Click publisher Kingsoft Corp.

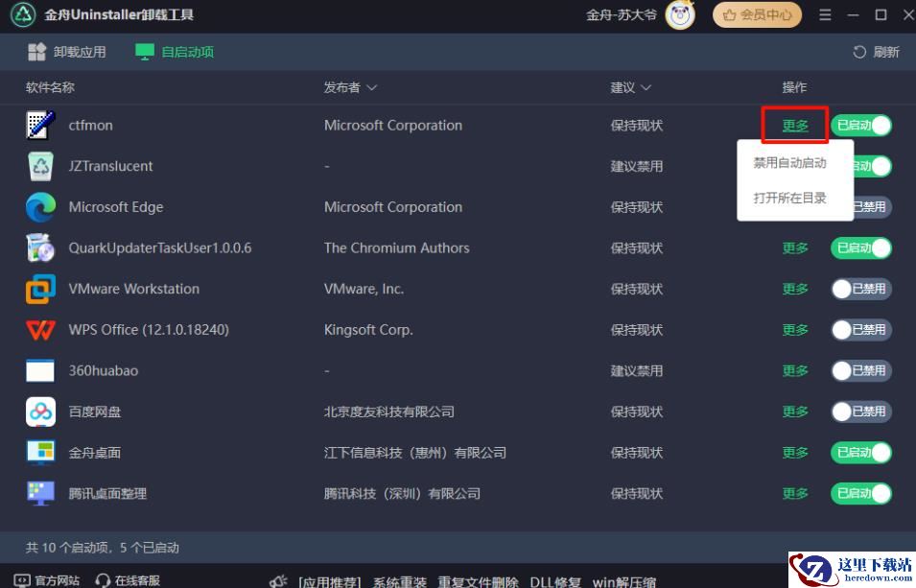(x=368, y=330)
